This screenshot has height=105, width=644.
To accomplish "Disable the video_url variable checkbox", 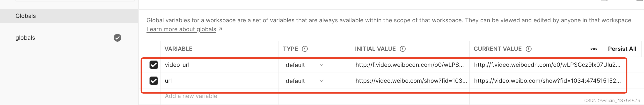I will 154,65.
